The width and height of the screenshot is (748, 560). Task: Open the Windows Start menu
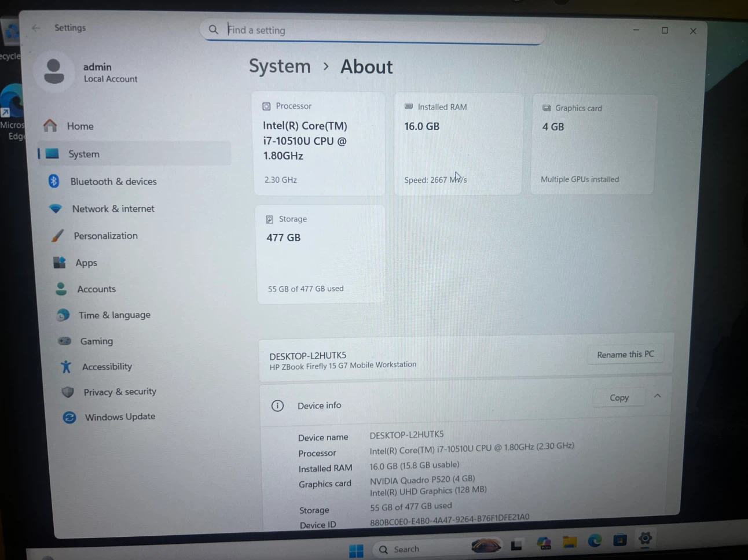tap(357, 550)
